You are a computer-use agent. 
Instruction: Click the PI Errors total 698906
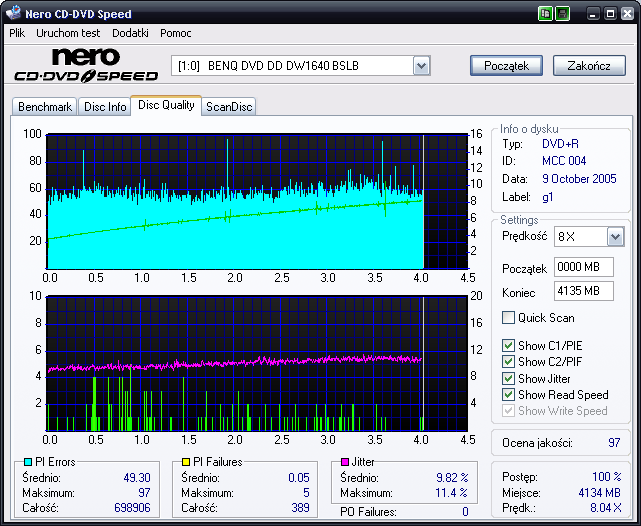[132, 508]
